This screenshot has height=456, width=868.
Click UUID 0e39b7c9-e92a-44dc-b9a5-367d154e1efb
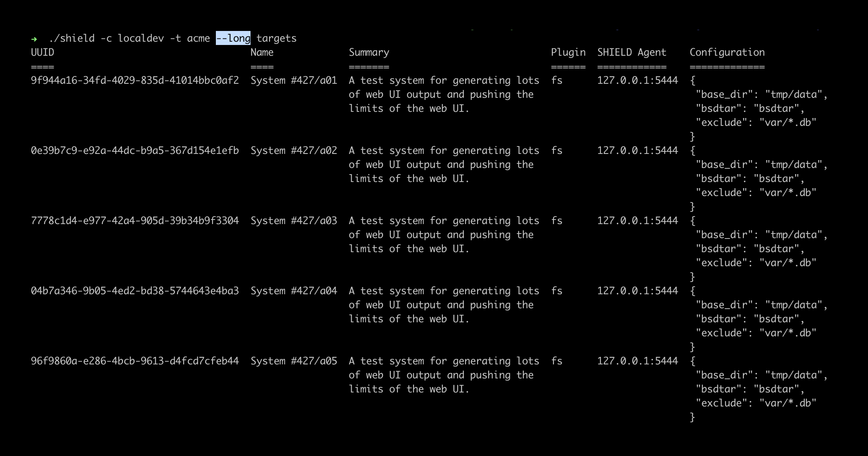tap(135, 151)
